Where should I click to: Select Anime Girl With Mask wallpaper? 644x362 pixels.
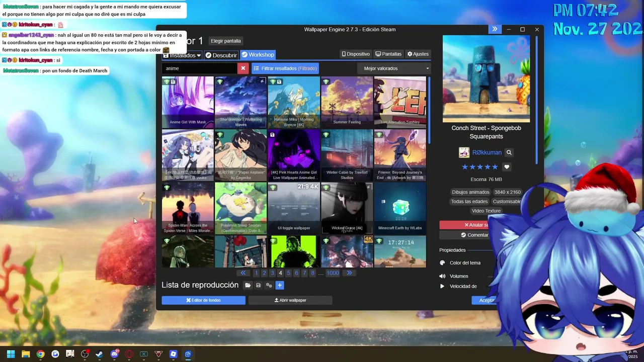pos(188,102)
